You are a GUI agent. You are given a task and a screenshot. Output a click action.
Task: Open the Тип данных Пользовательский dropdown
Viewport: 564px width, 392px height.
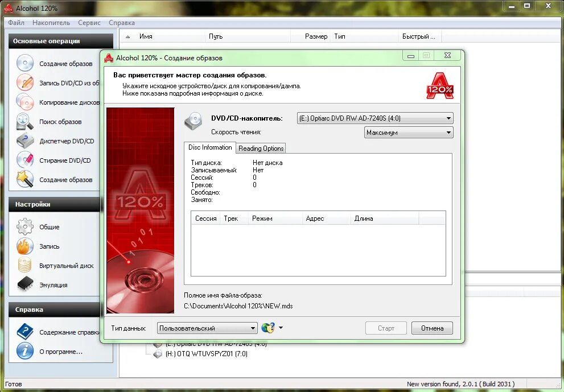point(207,328)
